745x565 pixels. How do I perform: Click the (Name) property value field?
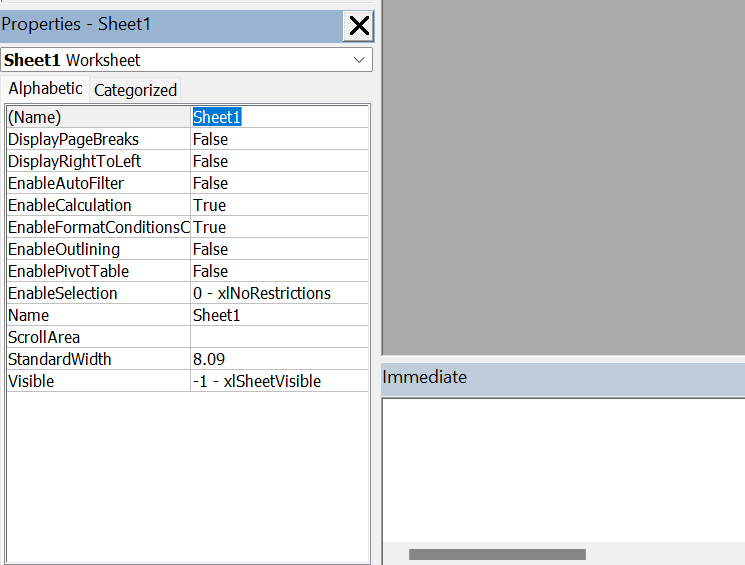click(279, 117)
